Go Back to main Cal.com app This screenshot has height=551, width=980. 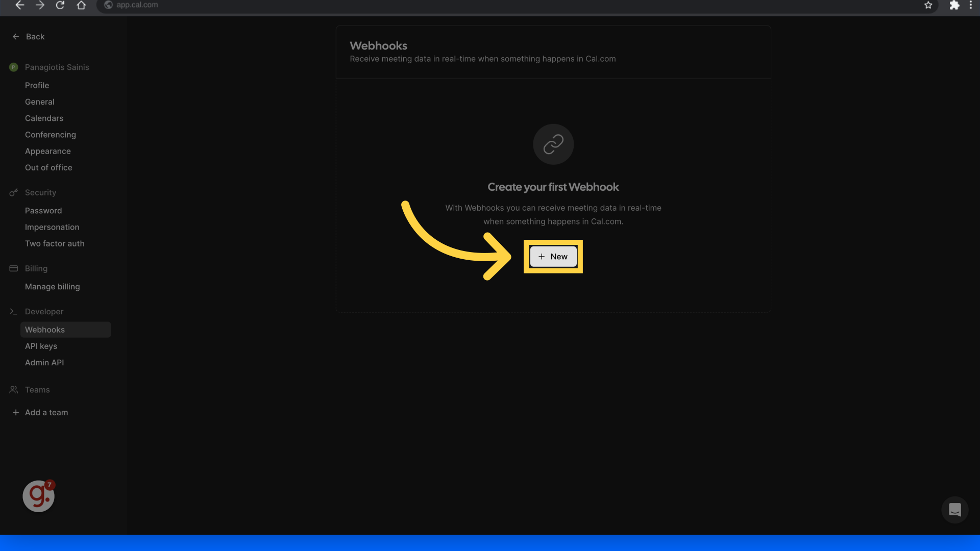point(29,37)
